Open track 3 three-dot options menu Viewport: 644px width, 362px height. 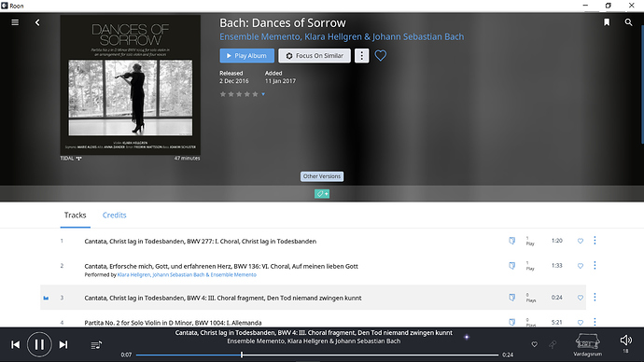(x=595, y=297)
